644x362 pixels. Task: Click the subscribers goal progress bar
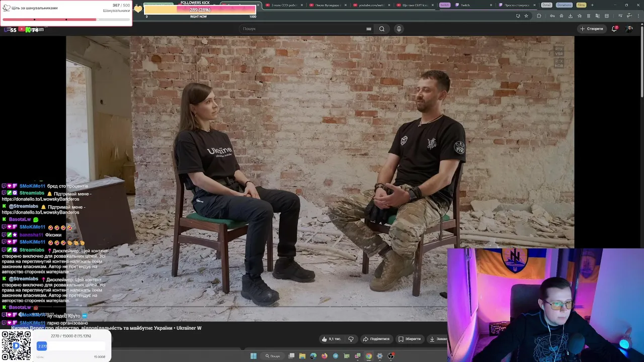pyautogui.click(x=66, y=20)
